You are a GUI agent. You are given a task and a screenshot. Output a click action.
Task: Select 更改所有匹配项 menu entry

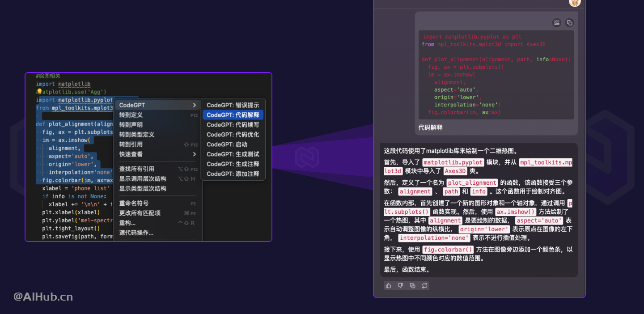[157, 213]
